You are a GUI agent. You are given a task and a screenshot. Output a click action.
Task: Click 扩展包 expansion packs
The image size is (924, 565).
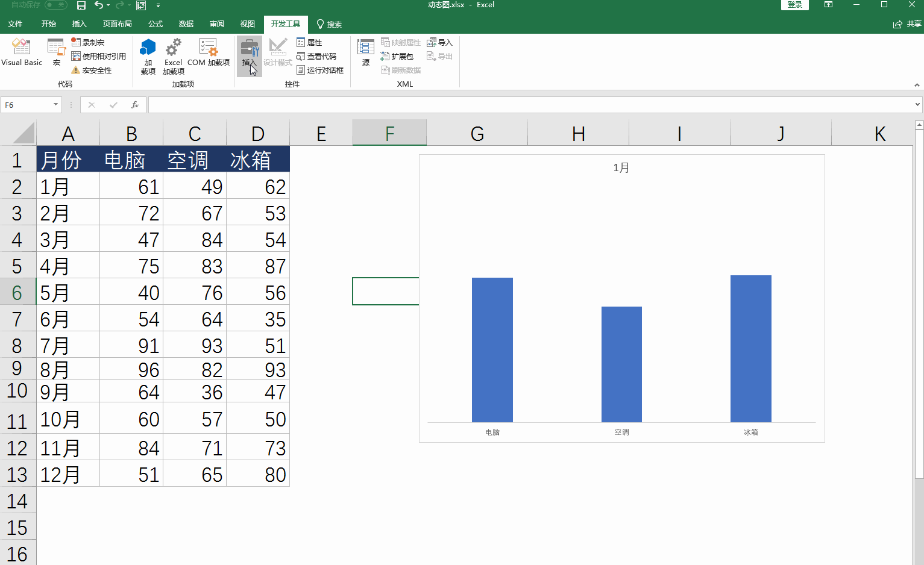tap(397, 56)
